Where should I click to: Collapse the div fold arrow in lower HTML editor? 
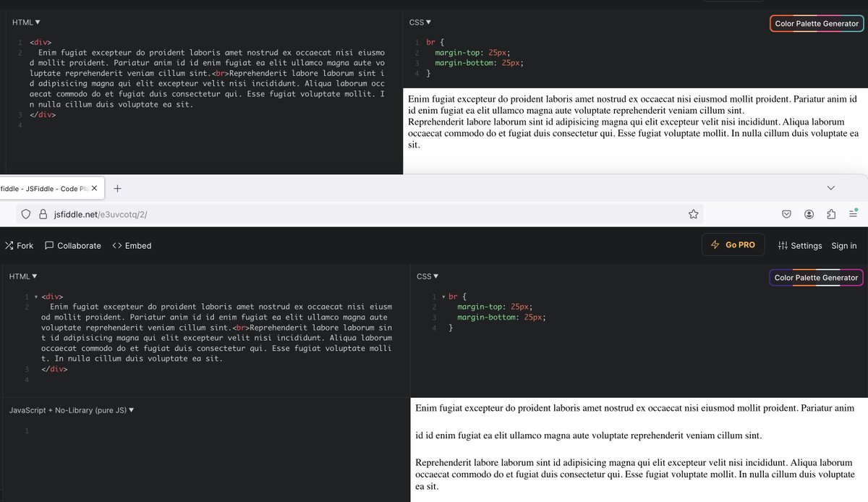tap(36, 297)
